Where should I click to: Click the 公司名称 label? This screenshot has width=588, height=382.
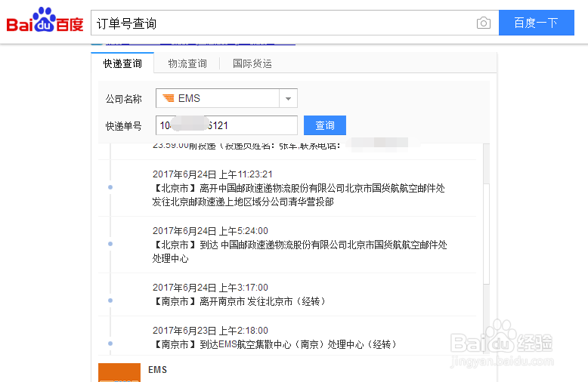coord(123,99)
